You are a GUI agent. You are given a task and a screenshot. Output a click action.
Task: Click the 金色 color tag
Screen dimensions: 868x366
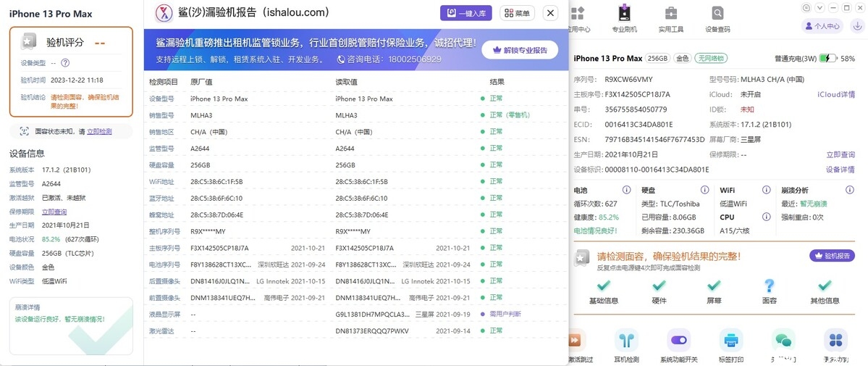(x=683, y=58)
